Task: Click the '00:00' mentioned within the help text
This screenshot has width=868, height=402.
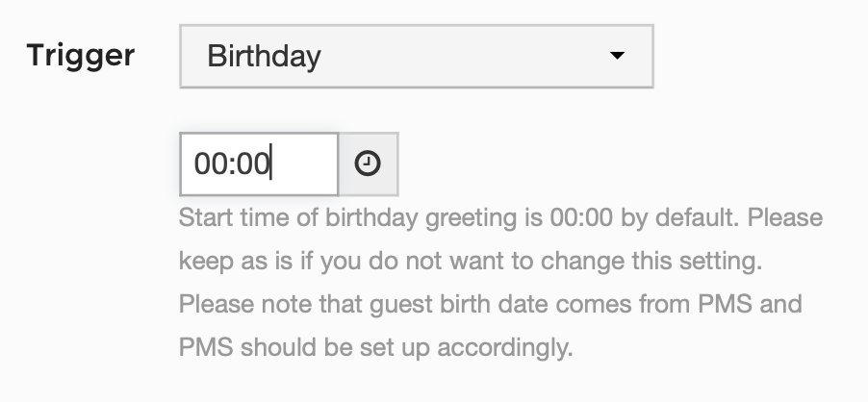Action: 581,217
